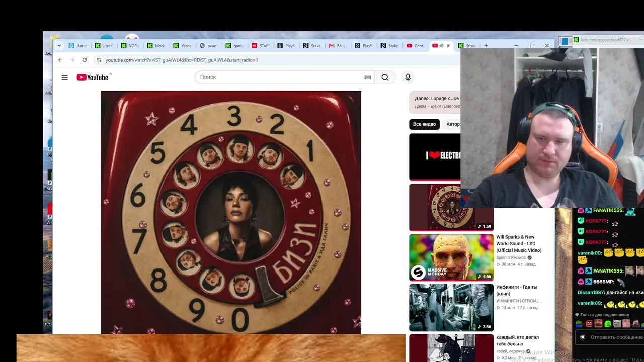Close the active YouTube tab
This screenshot has height=362, width=644.
click(x=448, y=46)
